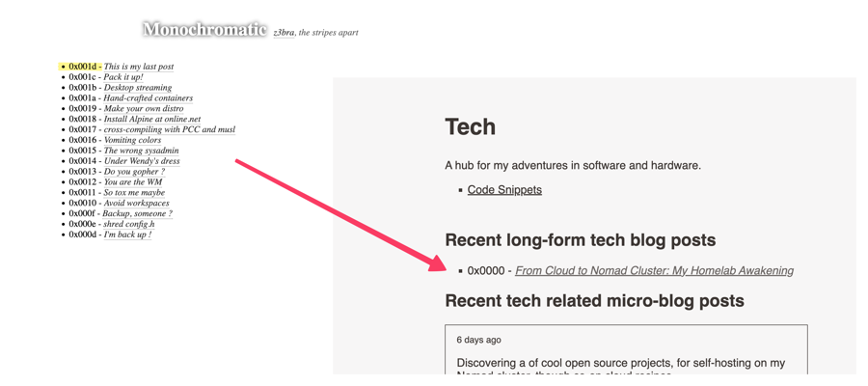Open "Under Wendy's dress" post link
This screenshot has width=868, height=386.
[x=142, y=161]
